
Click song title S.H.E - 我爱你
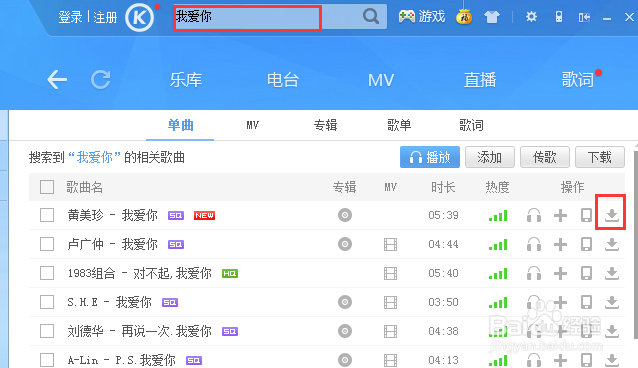109,302
